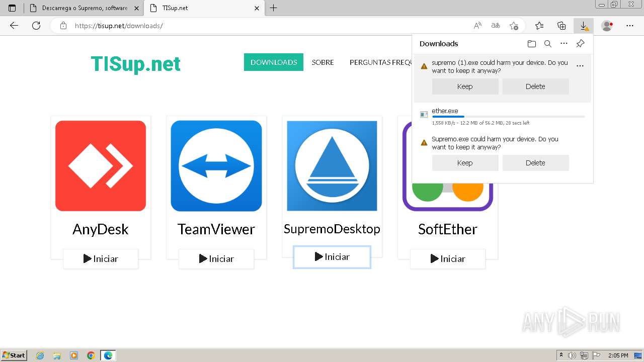Open Edge Settings and more menu

click(x=630, y=26)
